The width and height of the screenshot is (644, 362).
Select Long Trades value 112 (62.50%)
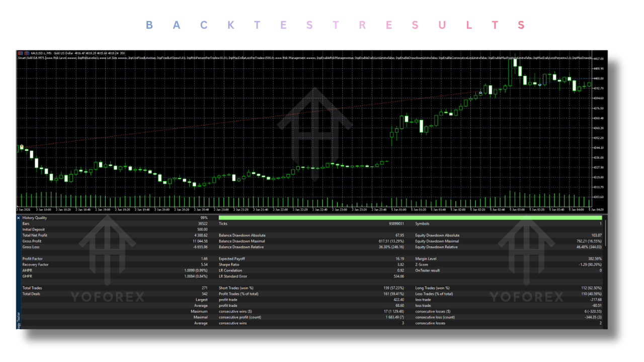pyautogui.click(x=591, y=288)
